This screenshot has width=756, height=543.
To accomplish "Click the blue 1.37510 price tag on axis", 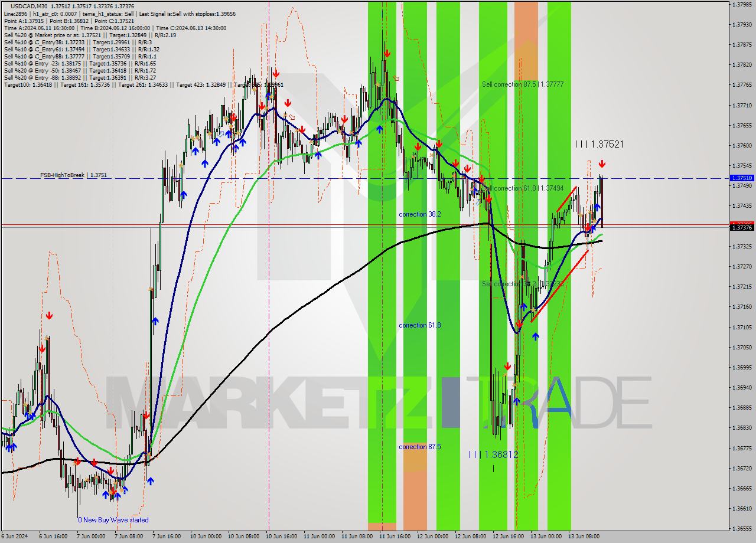I will click(x=742, y=178).
